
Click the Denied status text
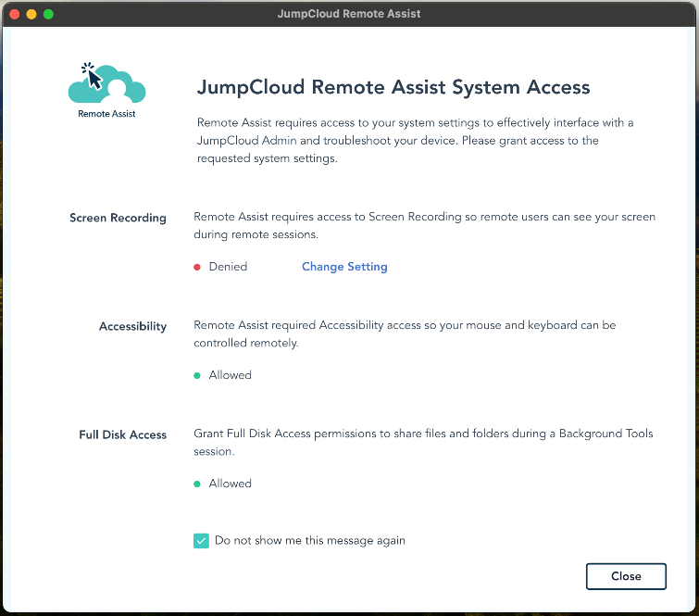[228, 267]
